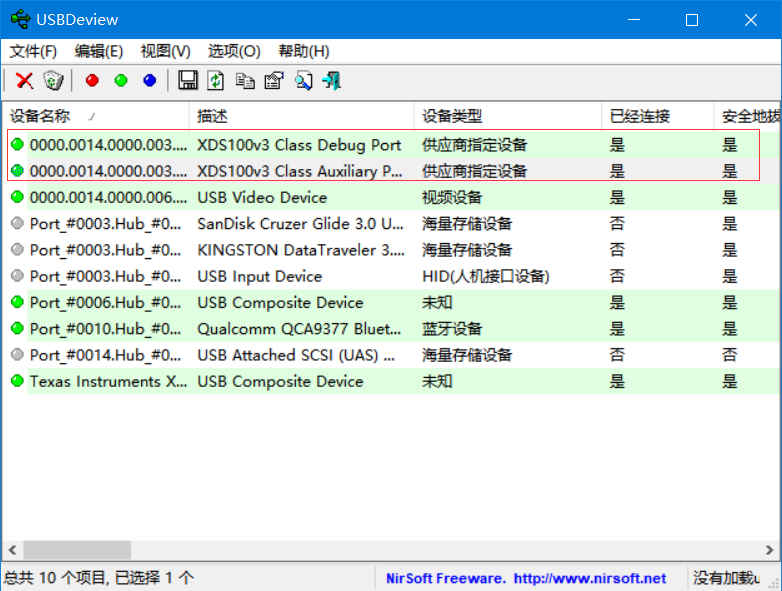Open the 帮助(H) menu
The height and width of the screenshot is (591, 782).
[x=304, y=51]
